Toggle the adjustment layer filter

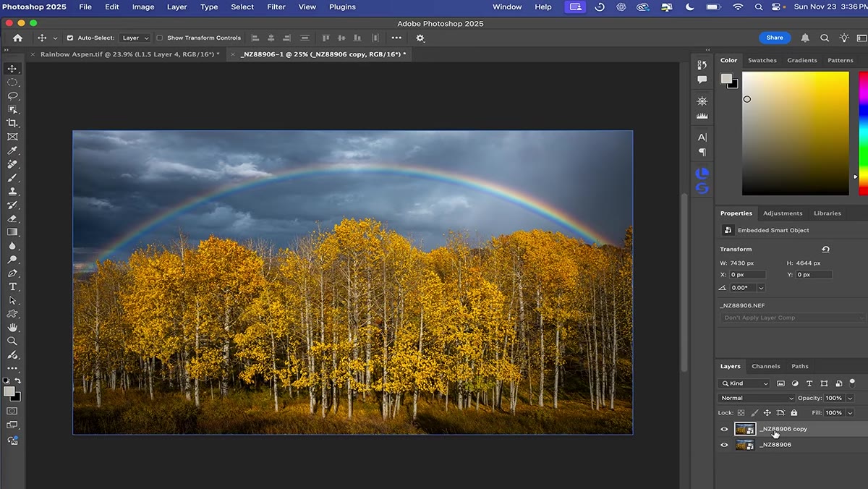tap(795, 383)
